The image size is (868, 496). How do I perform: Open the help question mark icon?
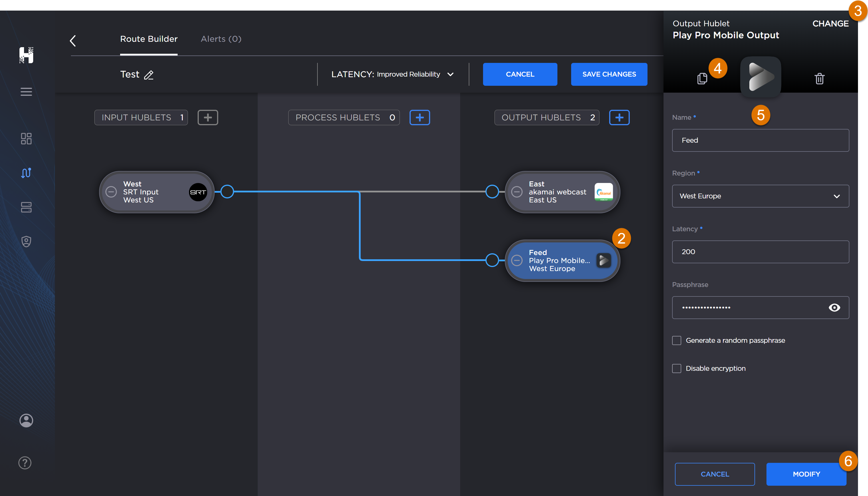pyautogui.click(x=25, y=463)
